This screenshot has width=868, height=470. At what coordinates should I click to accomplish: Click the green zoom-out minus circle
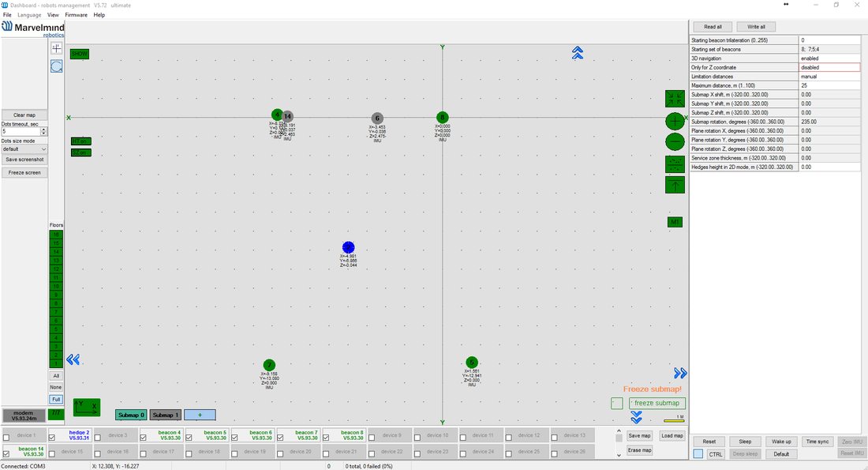(x=674, y=142)
